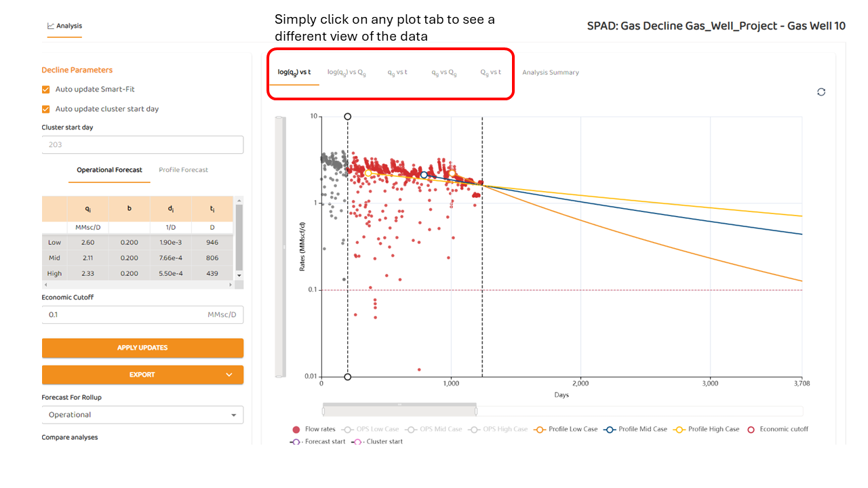Open the Forecast For Rollup dropdown
The height and width of the screenshot is (488, 868).
click(142, 415)
